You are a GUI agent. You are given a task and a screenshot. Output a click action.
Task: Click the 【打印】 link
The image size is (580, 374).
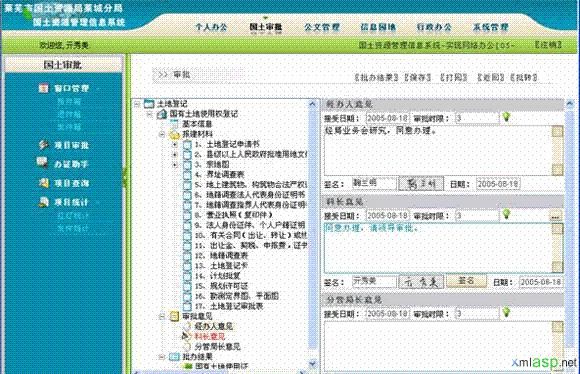point(454,77)
